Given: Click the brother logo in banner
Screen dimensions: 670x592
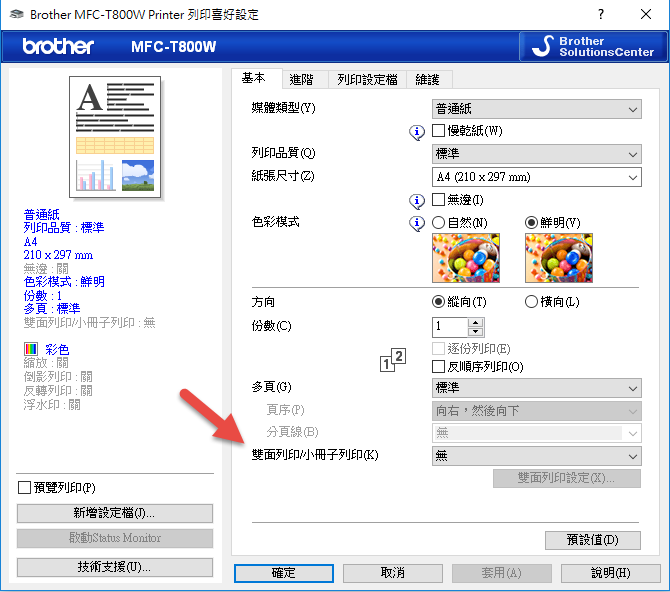Looking at the screenshot, I should tap(58, 46).
